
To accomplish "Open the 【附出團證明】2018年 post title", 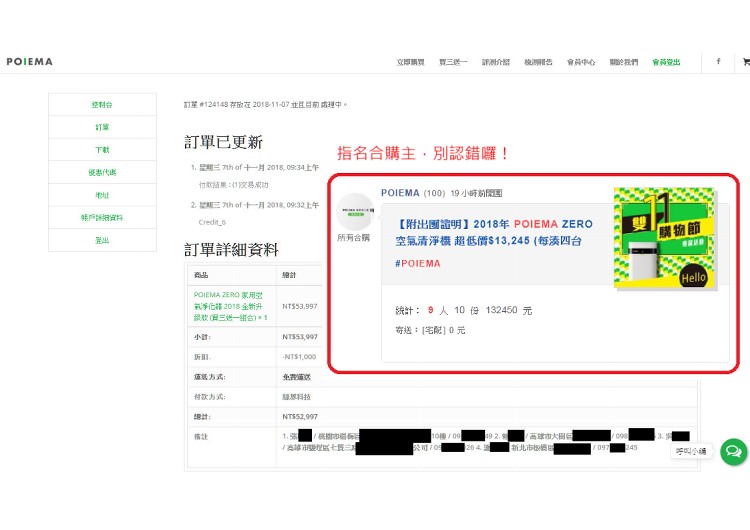I will click(x=494, y=232).
